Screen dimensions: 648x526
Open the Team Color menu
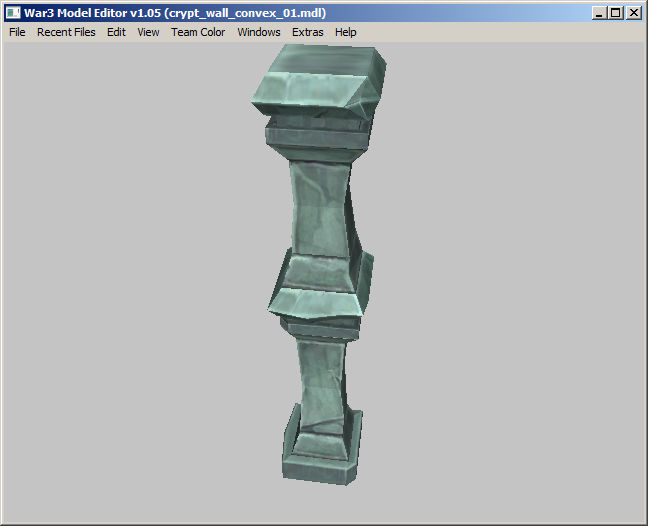(x=198, y=32)
